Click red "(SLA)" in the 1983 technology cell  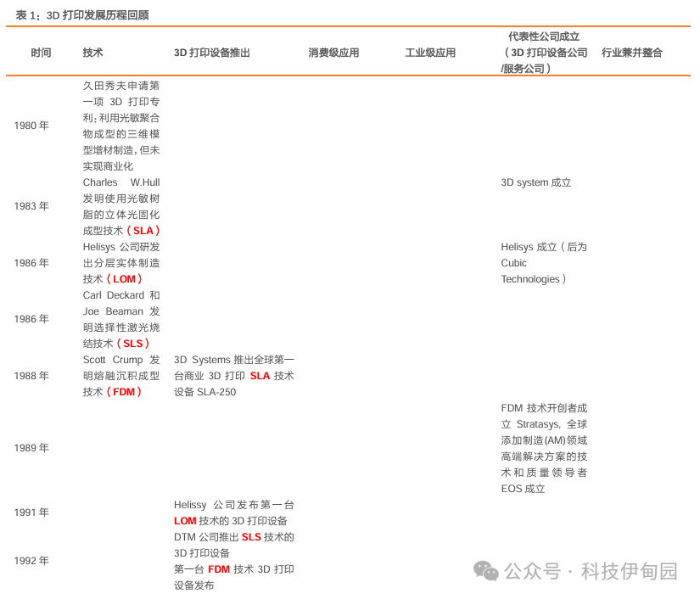pos(143,231)
